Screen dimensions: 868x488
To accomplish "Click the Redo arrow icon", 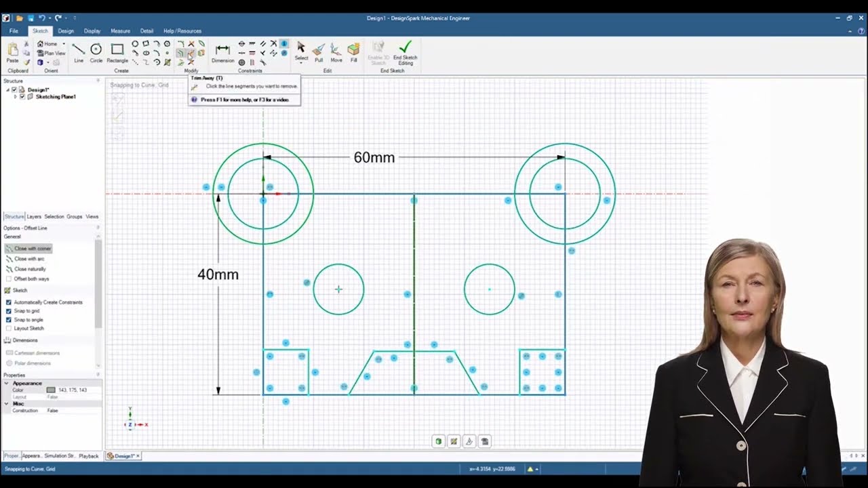I will 58,18.
